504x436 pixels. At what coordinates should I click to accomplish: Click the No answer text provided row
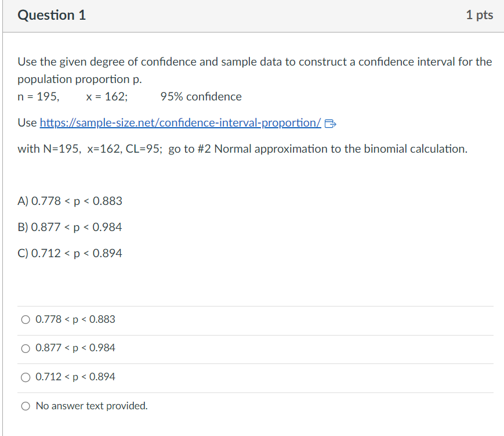pos(91,405)
